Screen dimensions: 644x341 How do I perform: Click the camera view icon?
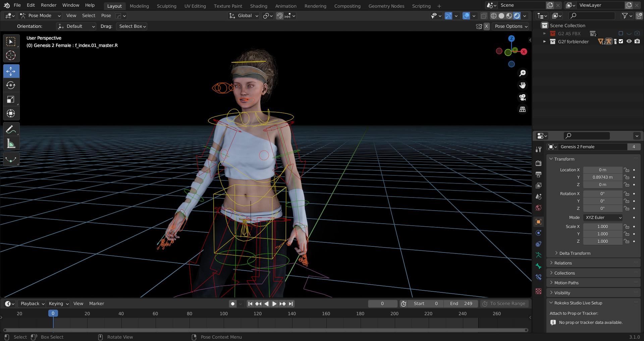click(522, 97)
